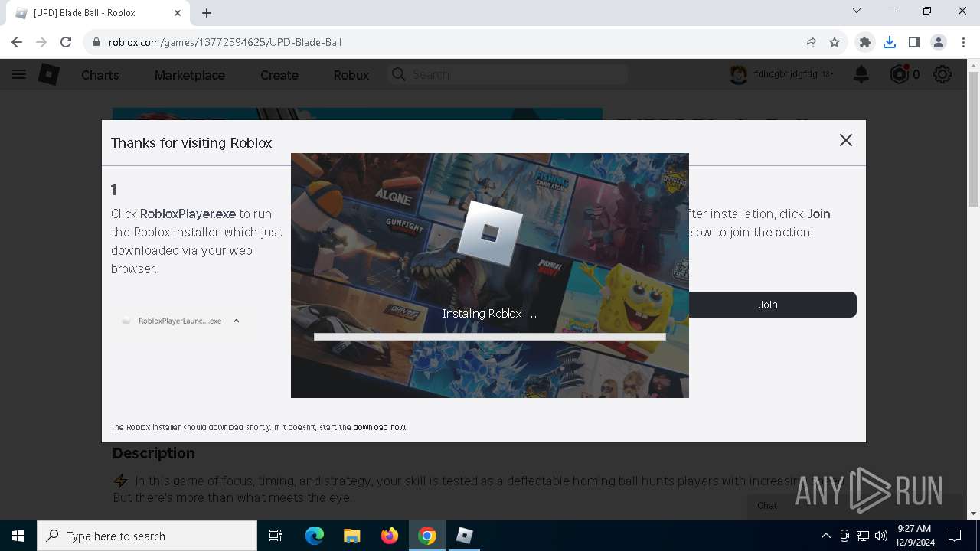Open the Robux tab
This screenshot has height=551, width=980.
tap(351, 75)
